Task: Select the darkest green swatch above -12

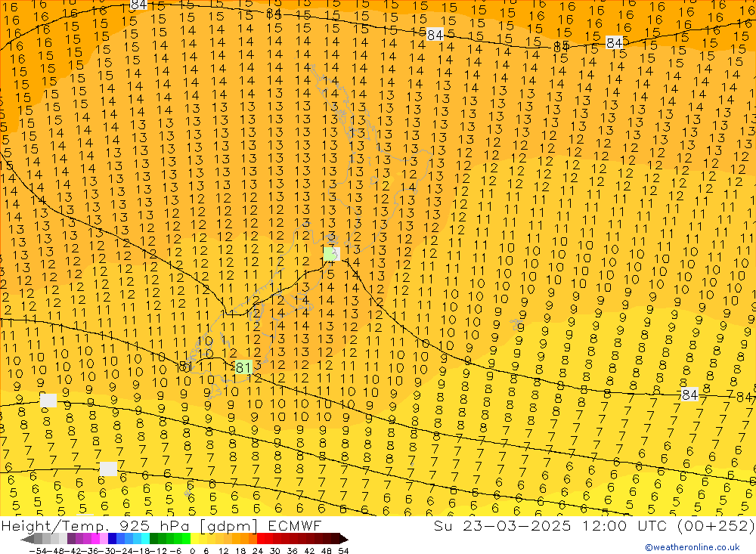Action: (x=153, y=539)
